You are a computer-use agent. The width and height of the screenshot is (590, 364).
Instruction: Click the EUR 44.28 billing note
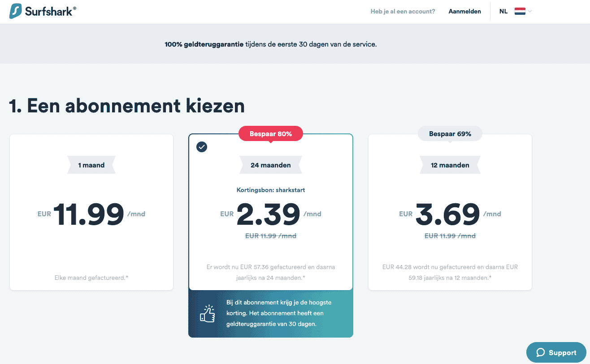450,272
